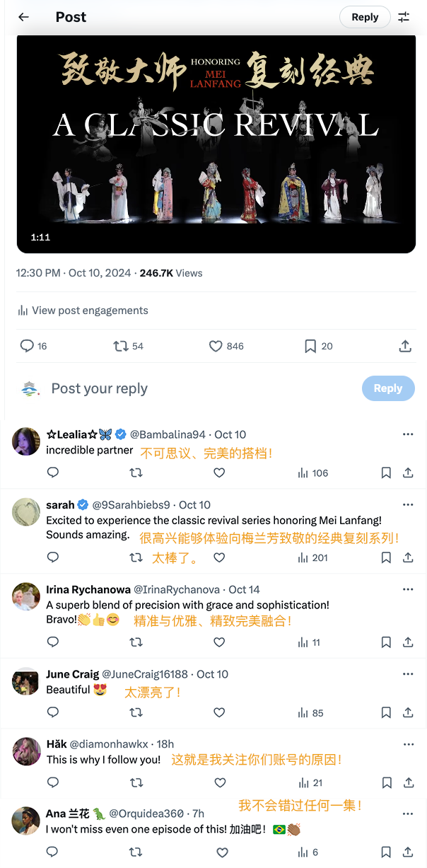This screenshot has height=868, width=427.
Task: Repost the Mei Lanfang video post
Action: pos(121,346)
